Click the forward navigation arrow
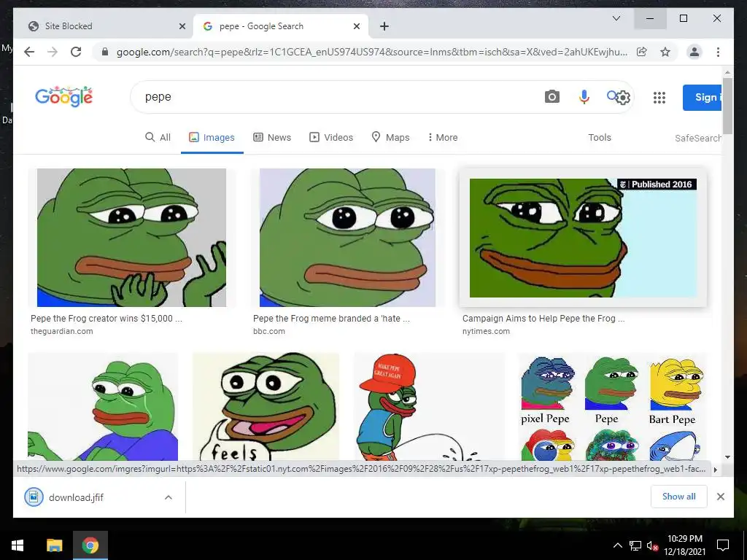This screenshot has height=560, width=747. [x=53, y=52]
